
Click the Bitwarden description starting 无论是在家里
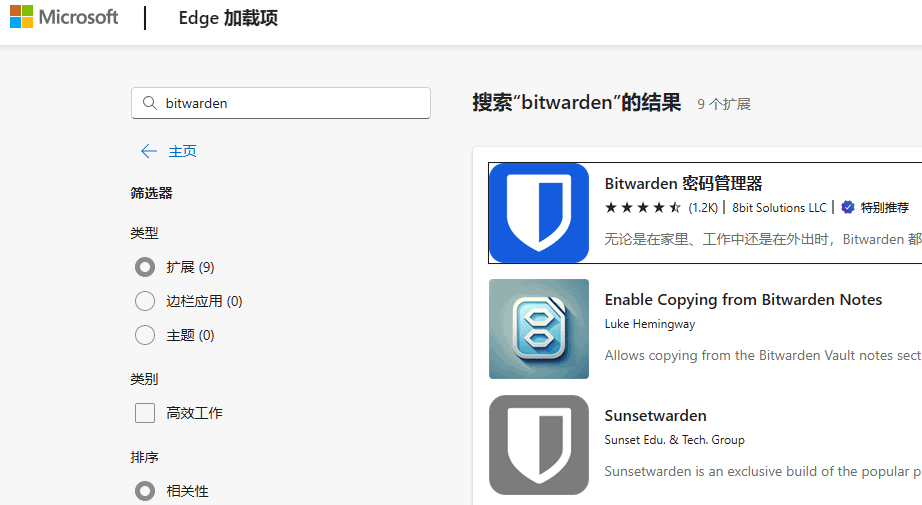(763, 239)
